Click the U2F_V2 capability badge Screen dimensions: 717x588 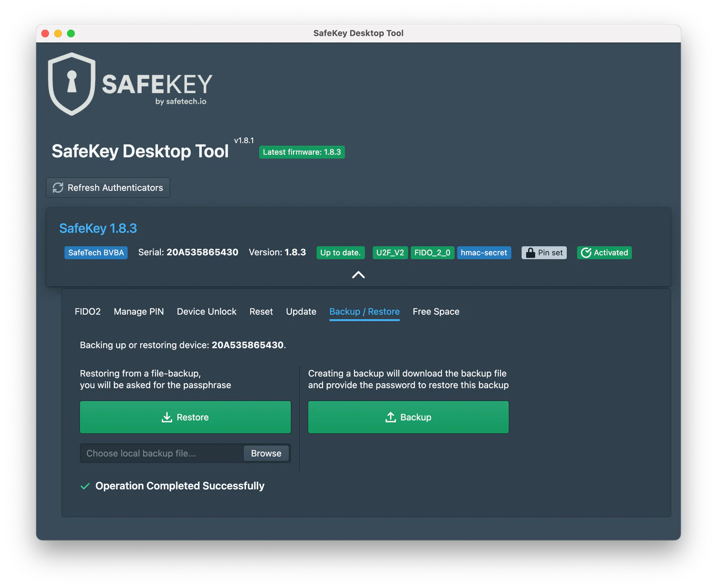pos(390,253)
